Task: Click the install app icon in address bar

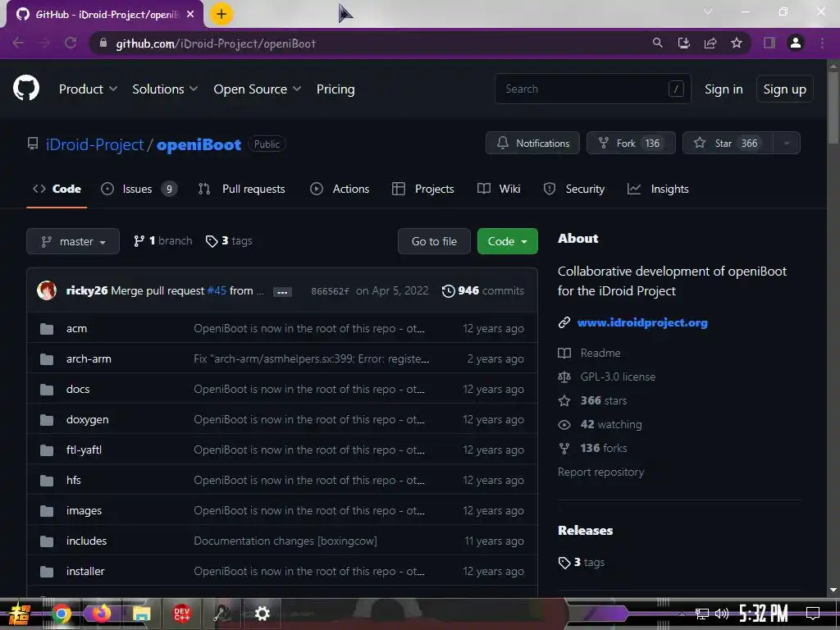Action: tap(683, 43)
